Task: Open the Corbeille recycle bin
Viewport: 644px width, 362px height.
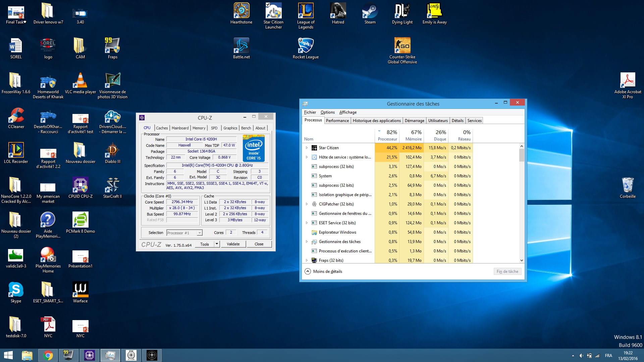Action: pos(628,185)
